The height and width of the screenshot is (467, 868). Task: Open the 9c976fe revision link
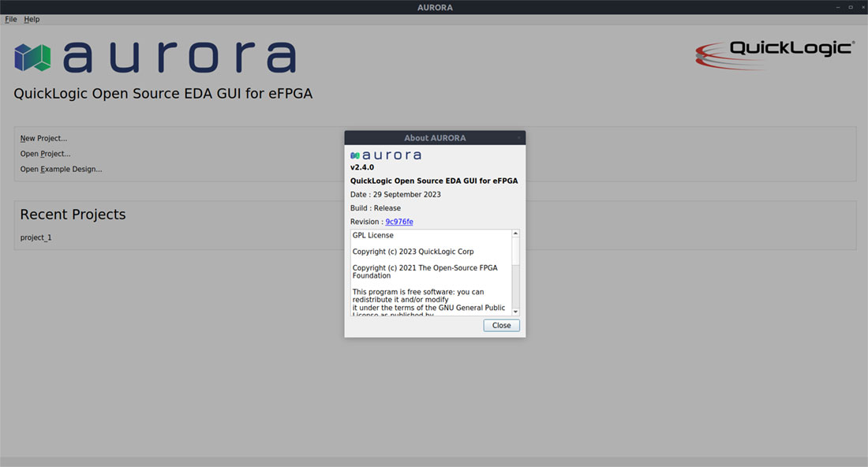pyautogui.click(x=399, y=222)
